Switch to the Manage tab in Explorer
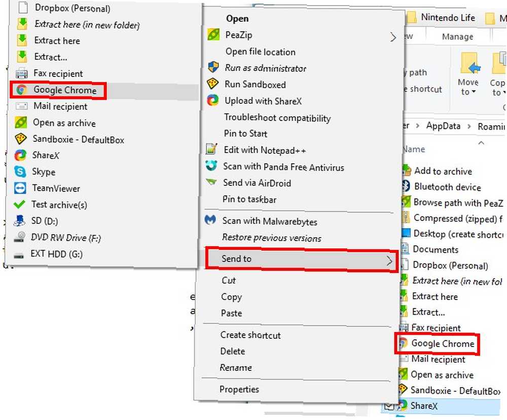The image size is (507, 420). [x=457, y=36]
